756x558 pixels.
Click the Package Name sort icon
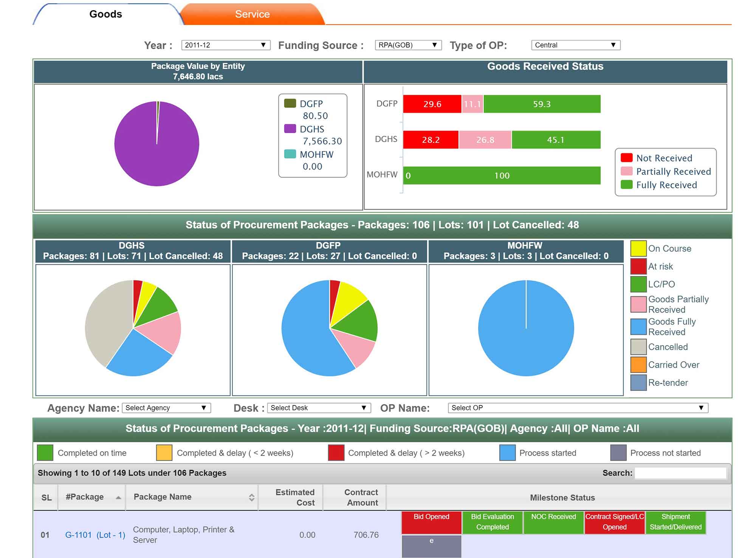pos(251,497)
